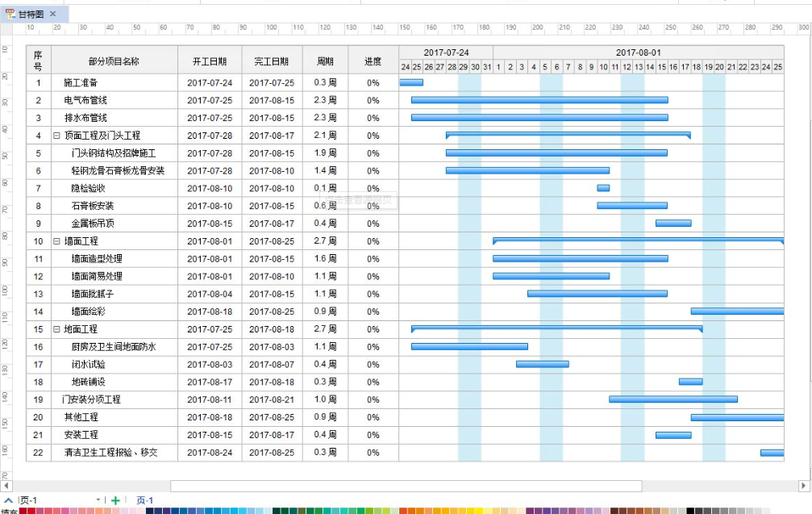Collapse the 地面工程 task group
Screen dimensions: 812x514
pos(56,329)
